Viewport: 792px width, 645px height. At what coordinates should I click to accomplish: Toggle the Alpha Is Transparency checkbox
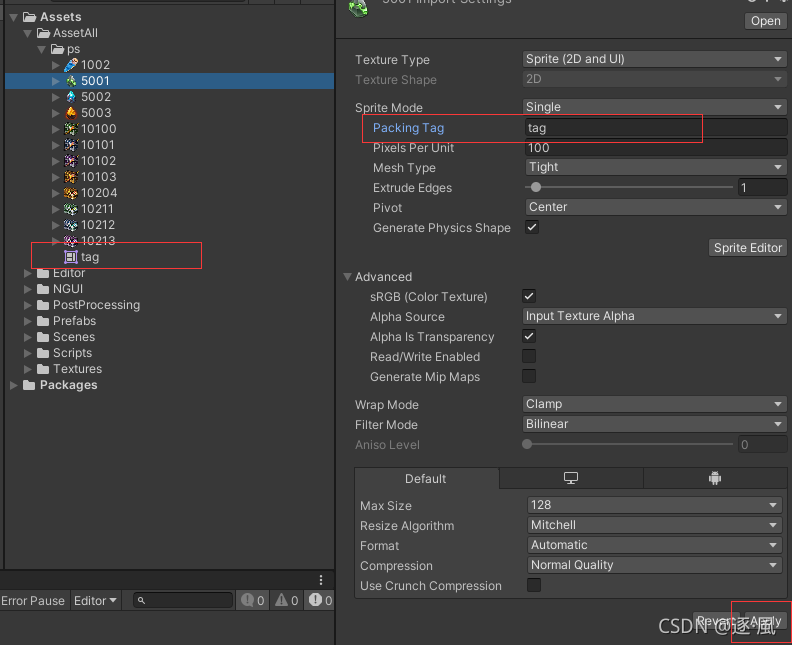click(529, 336)
